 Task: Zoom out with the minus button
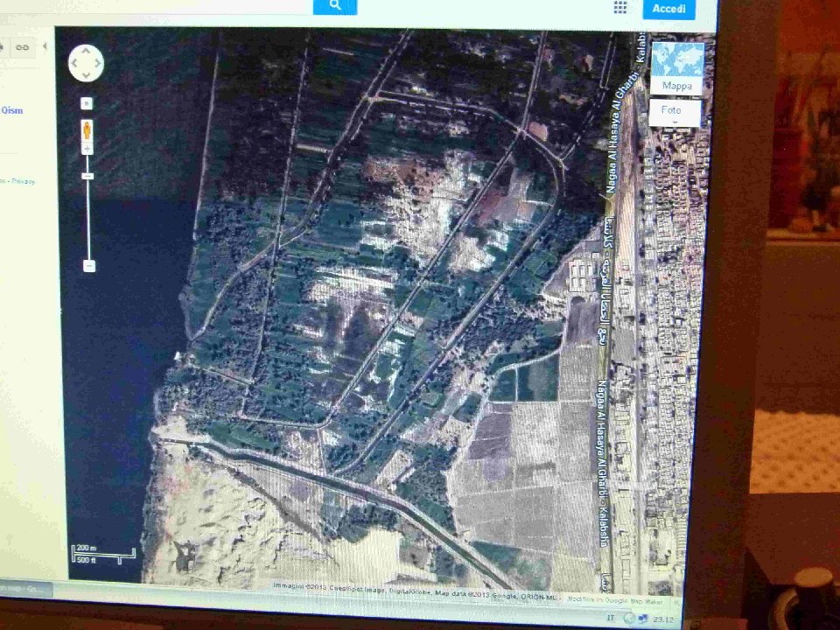pos(89,266)
